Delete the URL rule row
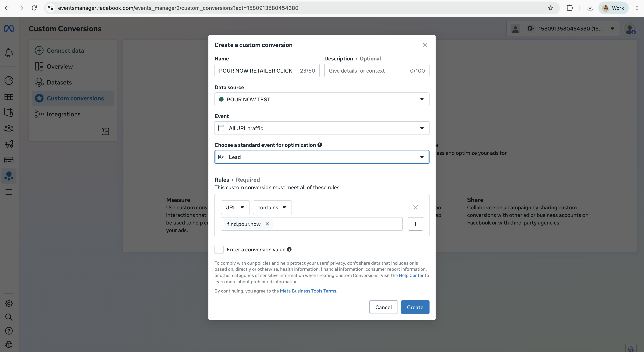 click(415, 207)
